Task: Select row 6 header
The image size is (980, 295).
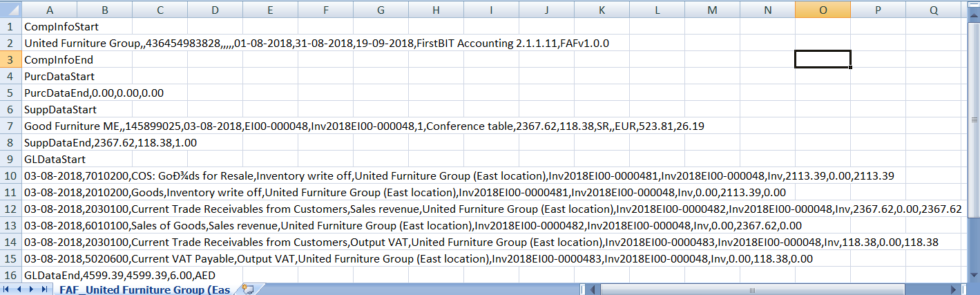Action: pos(10,109)
